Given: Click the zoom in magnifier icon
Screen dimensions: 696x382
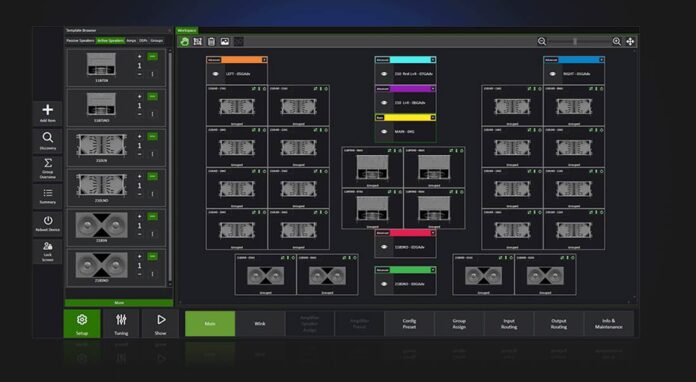Looking at the screenshot, I should [617, 41].
